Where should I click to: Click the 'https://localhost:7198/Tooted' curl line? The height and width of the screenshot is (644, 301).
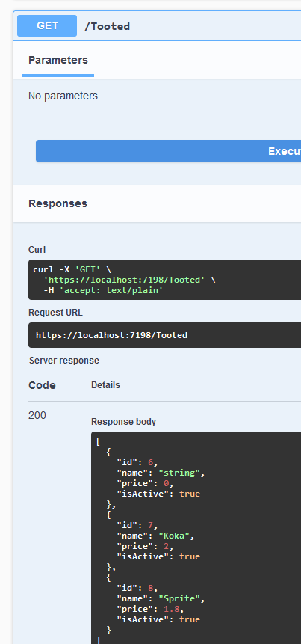pyautogui.click(x=129, y=280)
